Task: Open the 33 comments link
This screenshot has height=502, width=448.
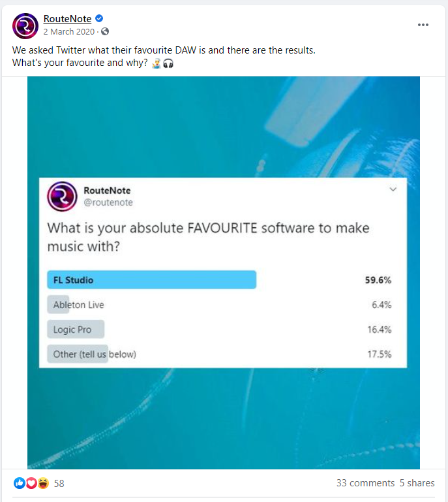Action: (365, 483)
